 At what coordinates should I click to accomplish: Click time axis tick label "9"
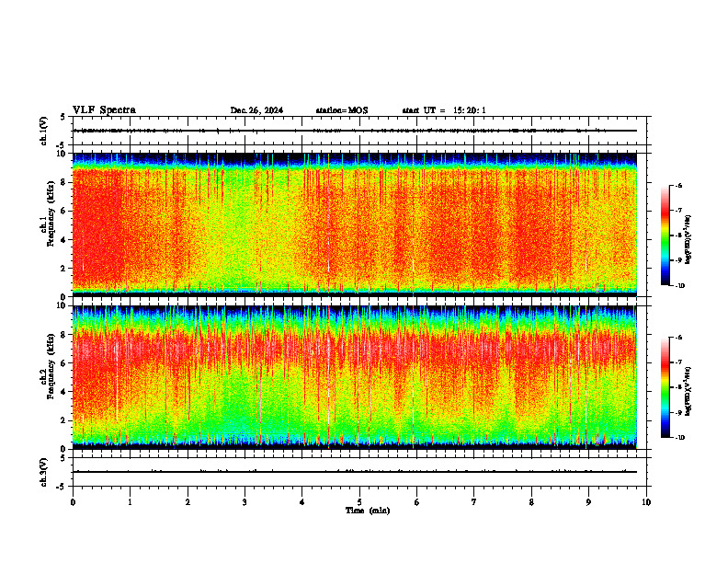click(588, 502)
